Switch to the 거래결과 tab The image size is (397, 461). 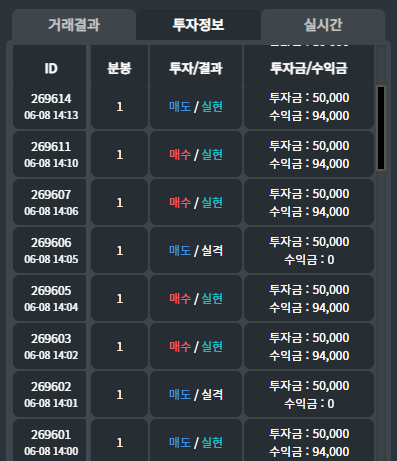[x=74, y=25]
